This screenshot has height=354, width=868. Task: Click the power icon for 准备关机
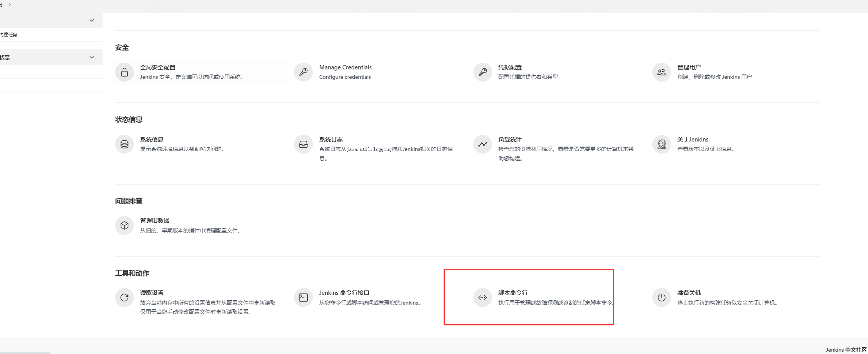(662, 298)
